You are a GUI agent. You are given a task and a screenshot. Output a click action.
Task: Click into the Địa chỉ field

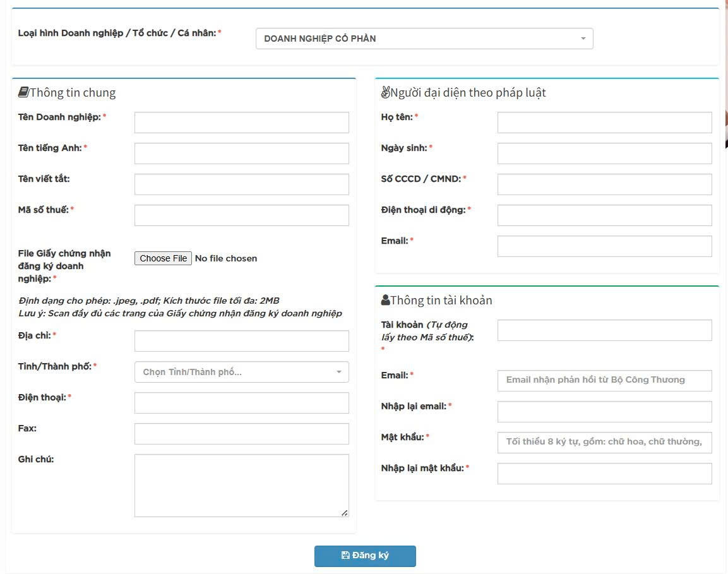[241, 341]
